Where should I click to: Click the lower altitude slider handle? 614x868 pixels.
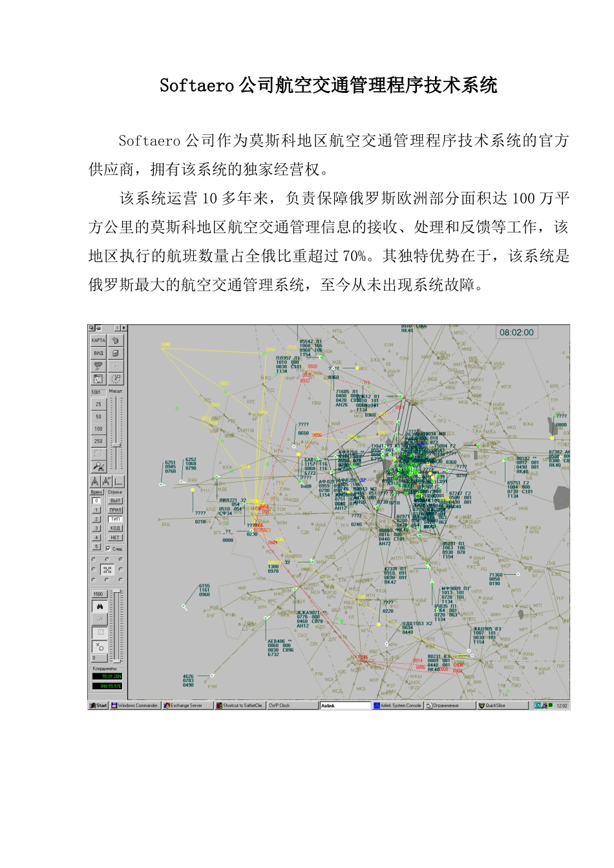117,661
